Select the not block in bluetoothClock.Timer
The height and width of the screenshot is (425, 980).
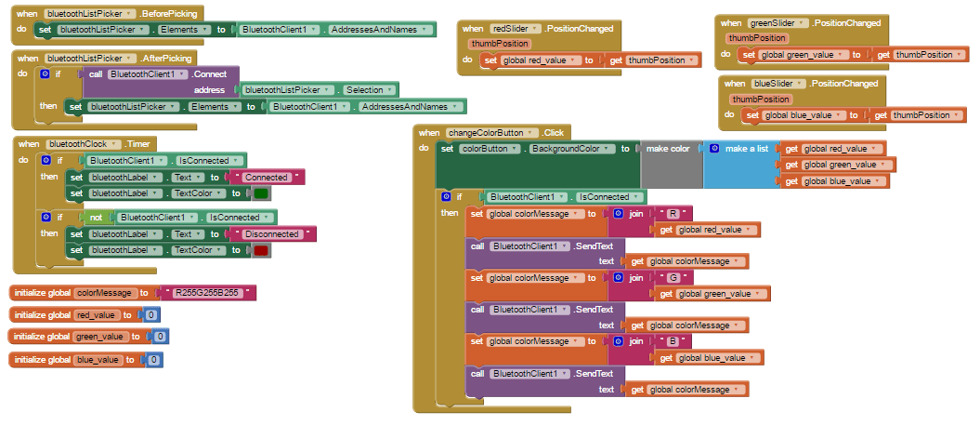coord(96,217)
